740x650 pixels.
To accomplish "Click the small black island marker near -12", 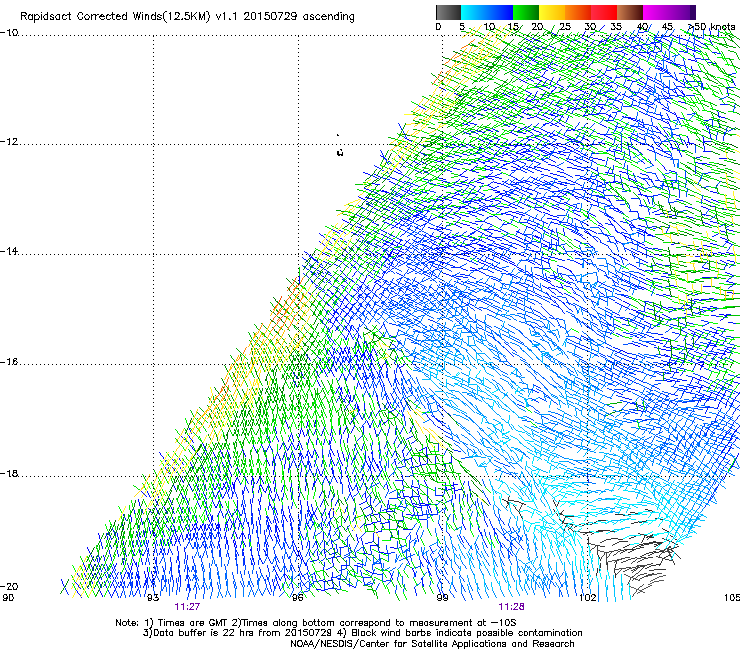I will tap(339, 152).
